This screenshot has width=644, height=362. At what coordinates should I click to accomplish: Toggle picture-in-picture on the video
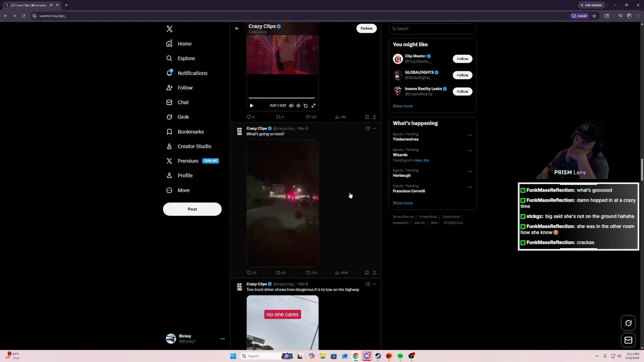coord(305,106)
